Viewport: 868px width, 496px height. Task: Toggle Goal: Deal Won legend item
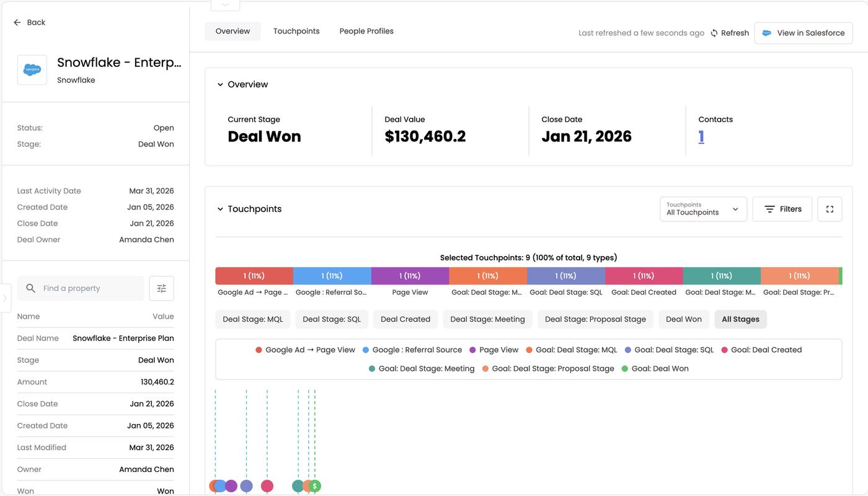(x=655, y=368)
